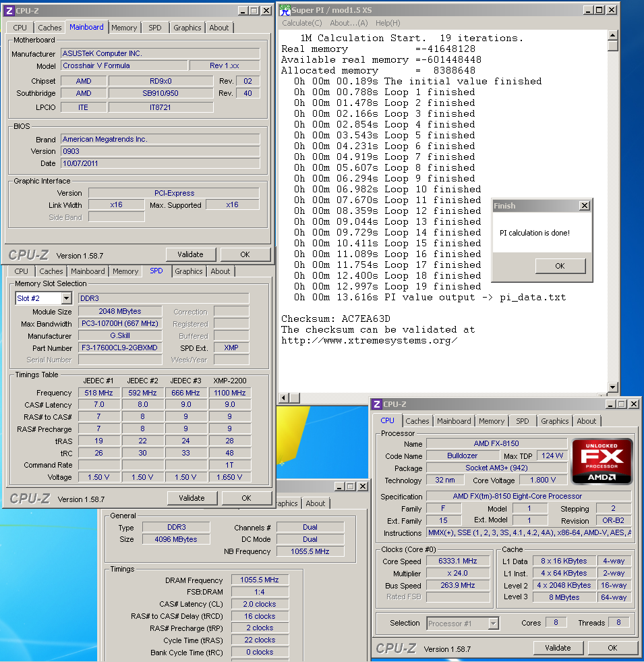Image resolution: width=644 pixels, height=662 pixels.
Task: Click Validate in the Mainboard window
Action: pyautogui.click(x=190, y=254)
